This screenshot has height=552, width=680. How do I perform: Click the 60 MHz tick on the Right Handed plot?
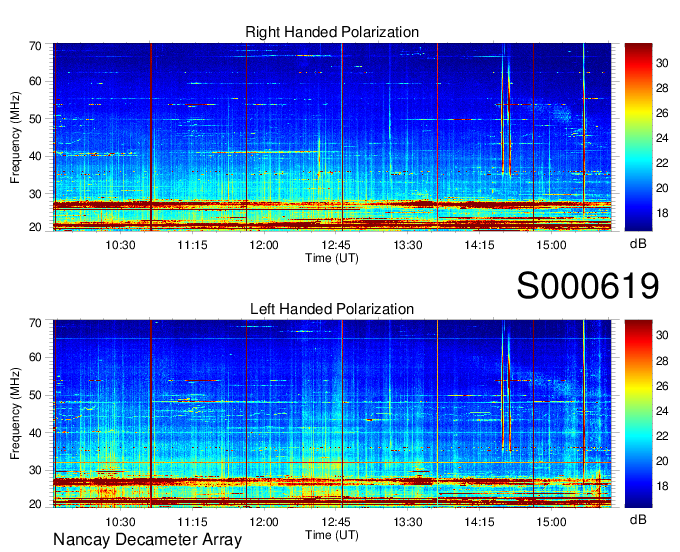coord(35,81)
